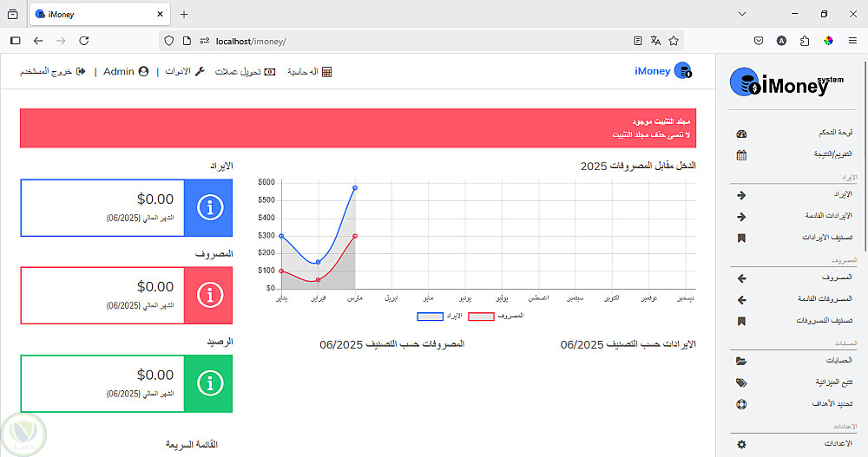
Task: Click the iMoney brand text link
Action: click(x=652, y=71)
